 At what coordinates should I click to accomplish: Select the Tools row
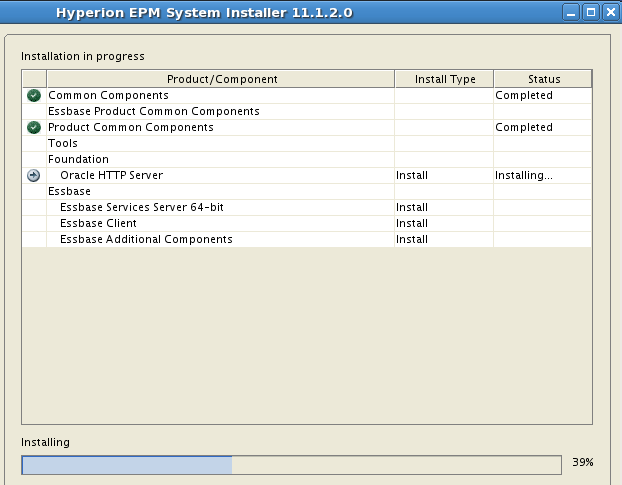coord(307,144)
